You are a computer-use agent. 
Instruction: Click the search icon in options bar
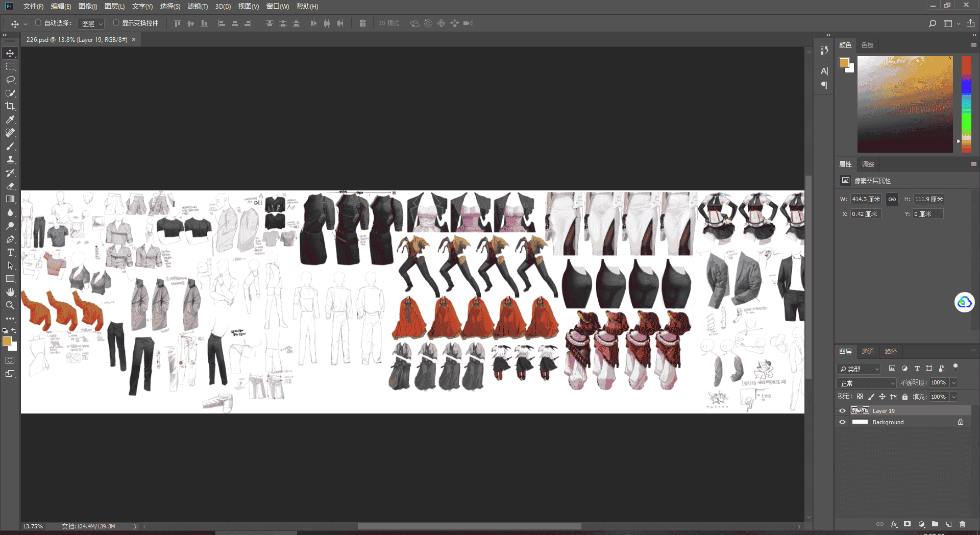pos(933,23)
